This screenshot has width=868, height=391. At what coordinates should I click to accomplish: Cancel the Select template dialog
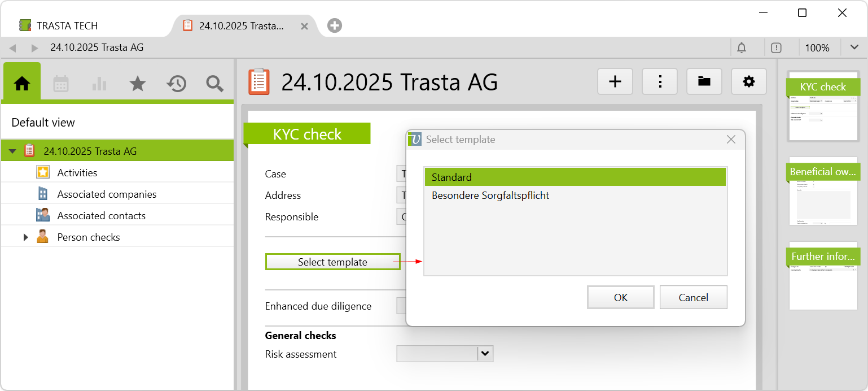point(693,298)
